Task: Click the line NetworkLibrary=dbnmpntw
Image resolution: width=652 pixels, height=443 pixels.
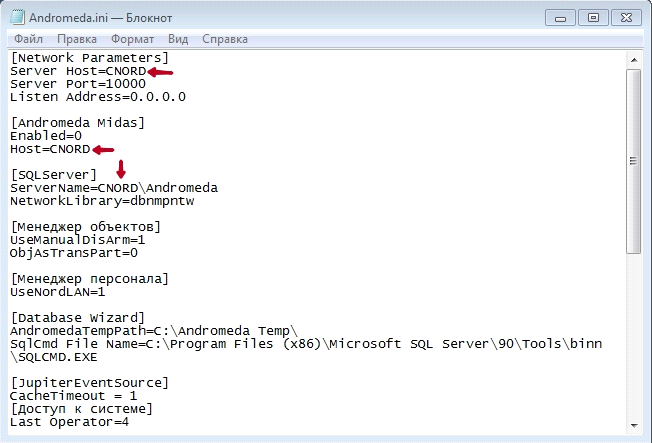Action: [x=102, y=201]
